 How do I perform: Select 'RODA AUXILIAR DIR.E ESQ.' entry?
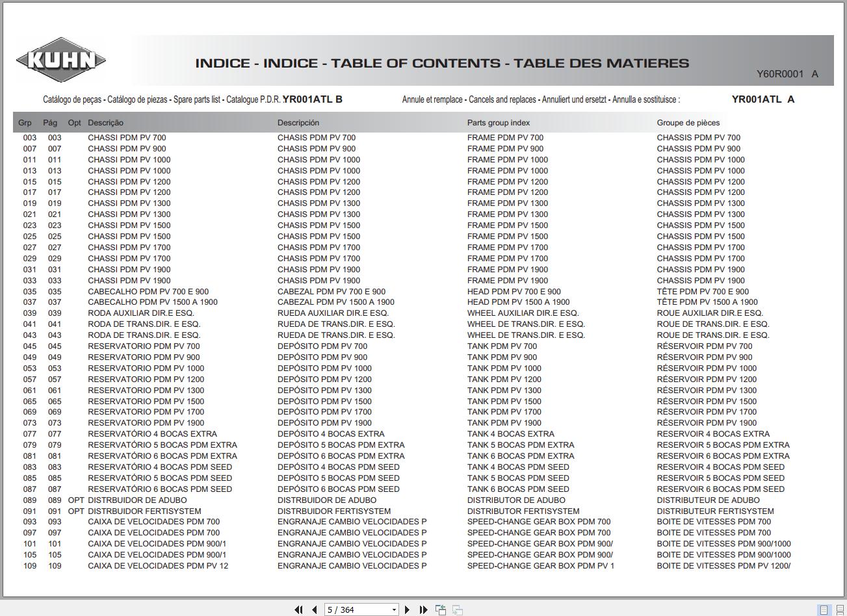tap(141, 313)
